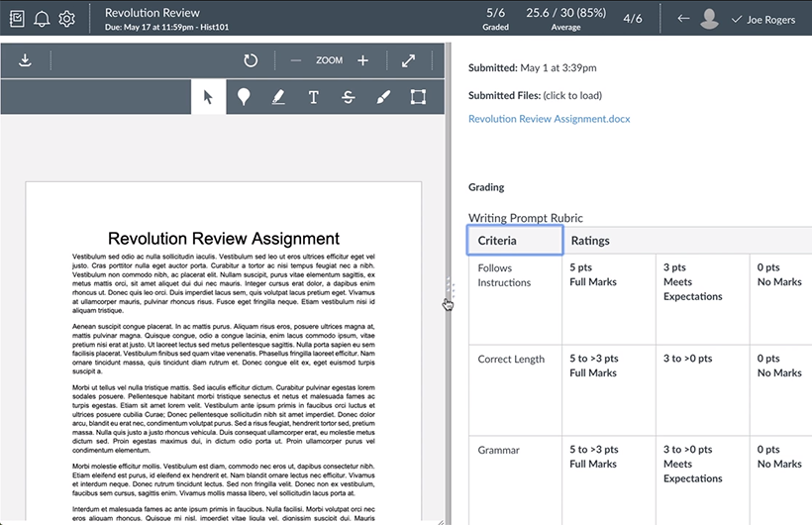
Task: Click the 5/6 Graded count
Action: pyautogui.click(x=495, y=18)
